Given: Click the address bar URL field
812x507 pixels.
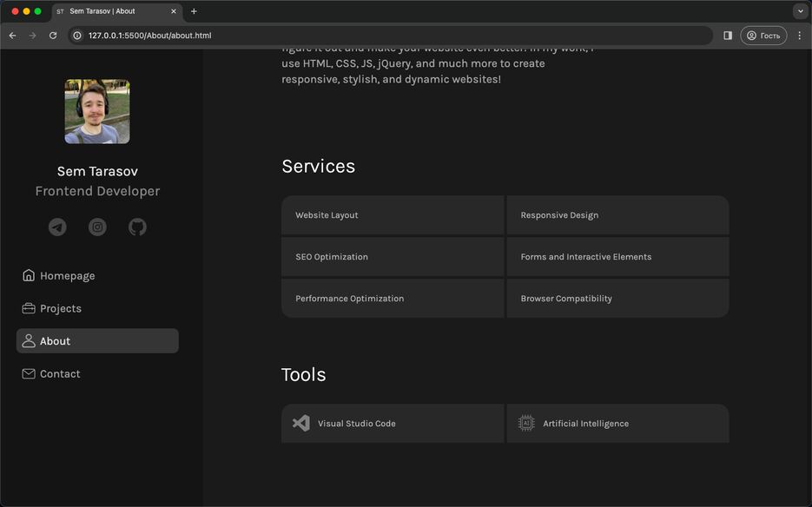Looking at the screenshot, I should pyautogui.click(x=391, y=36).
